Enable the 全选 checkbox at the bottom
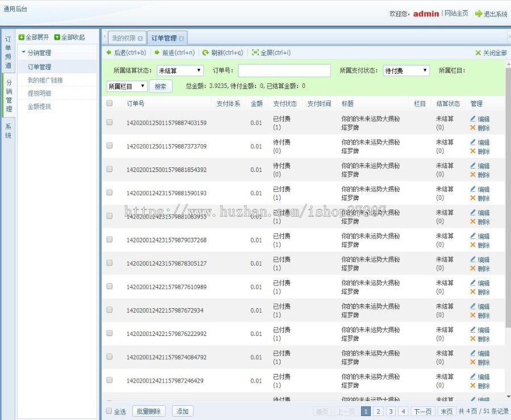This screenshot has height=420, width=511. 108,411
